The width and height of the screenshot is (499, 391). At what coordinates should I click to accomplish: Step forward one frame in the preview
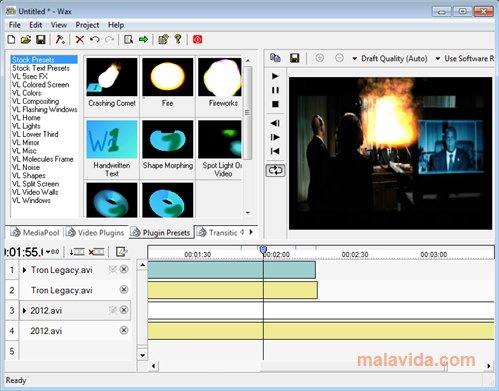pos(275,137)
